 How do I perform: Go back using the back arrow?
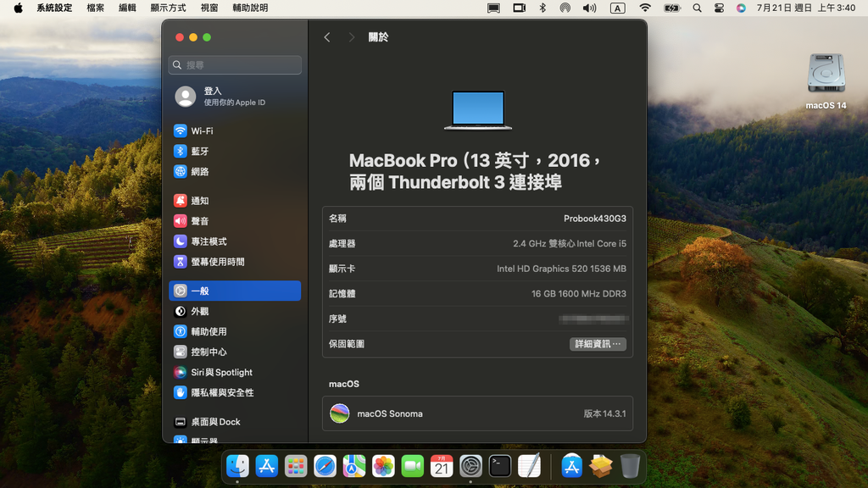click(327, 37)
